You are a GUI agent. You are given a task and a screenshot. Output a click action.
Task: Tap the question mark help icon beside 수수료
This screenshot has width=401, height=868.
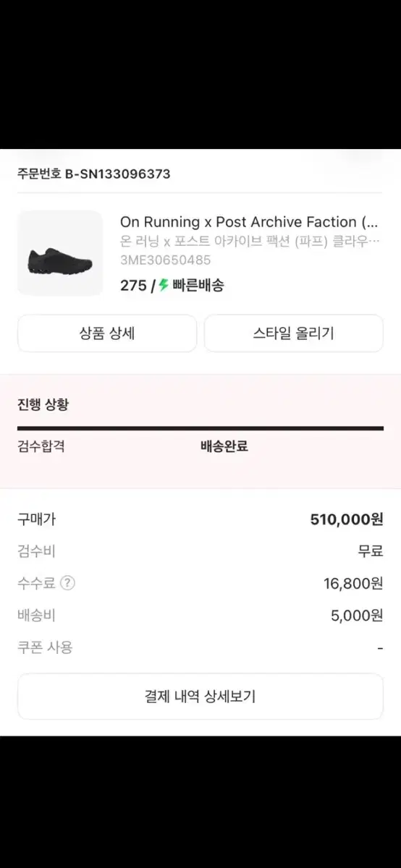click(x=67, y=583)
